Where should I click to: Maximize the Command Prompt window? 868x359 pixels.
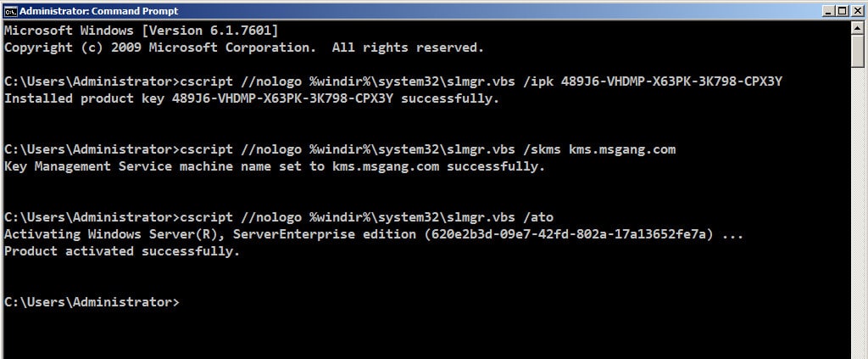[842, 10]
